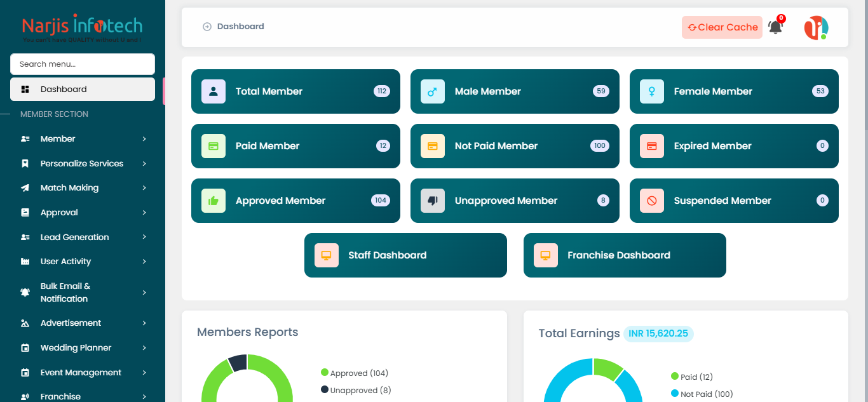The width and height of the screenshot is (868, 402).
Task: Click the Male Member gender icon
Action: [x=433, y=91]
